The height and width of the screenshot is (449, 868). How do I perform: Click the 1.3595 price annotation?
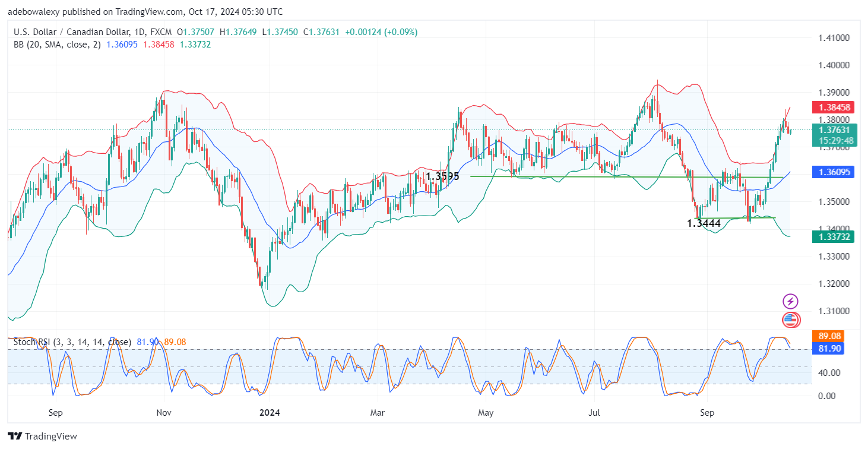pyautogui.click(x=442, y=176)
